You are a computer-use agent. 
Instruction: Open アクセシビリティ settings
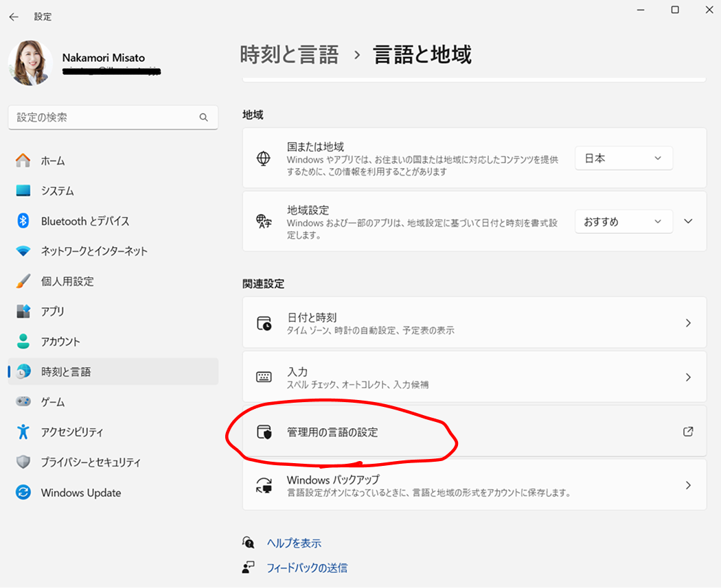coord(113,432)
